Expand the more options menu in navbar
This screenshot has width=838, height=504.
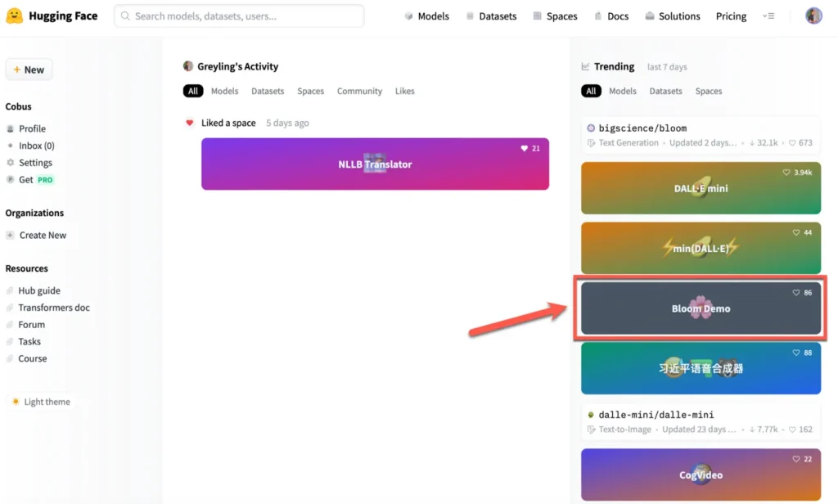click(768, 16)
